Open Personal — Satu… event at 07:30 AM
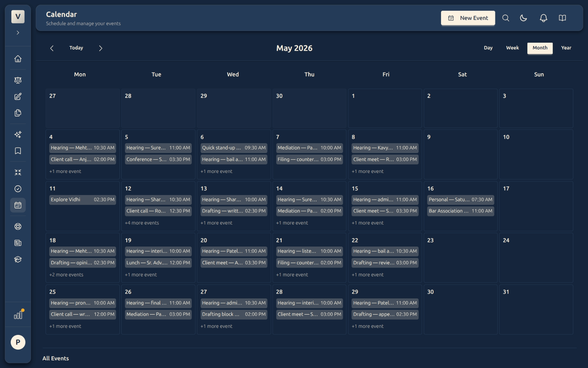 pyautogui.click(x=460, y=200)
